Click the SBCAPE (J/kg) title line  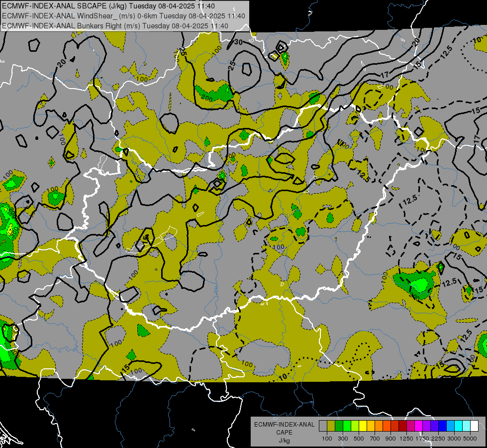[x=108, y=6]
